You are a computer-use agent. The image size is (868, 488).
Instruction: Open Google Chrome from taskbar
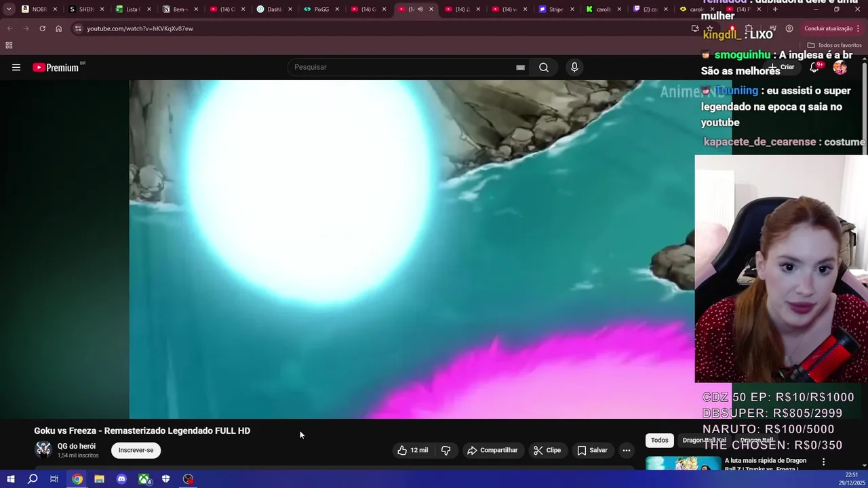coord(77,479)
